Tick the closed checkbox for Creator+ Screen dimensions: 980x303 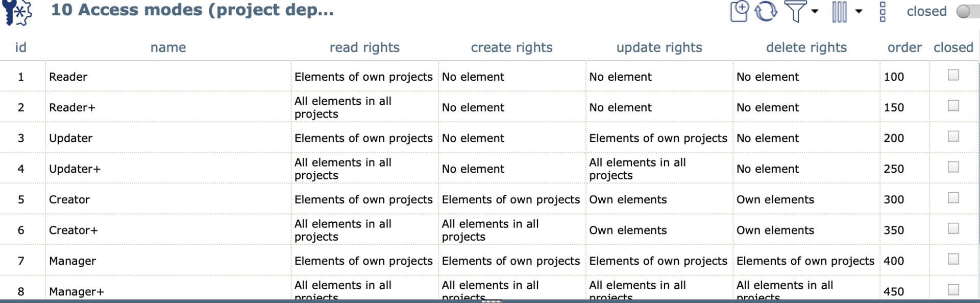coord(953,228)
